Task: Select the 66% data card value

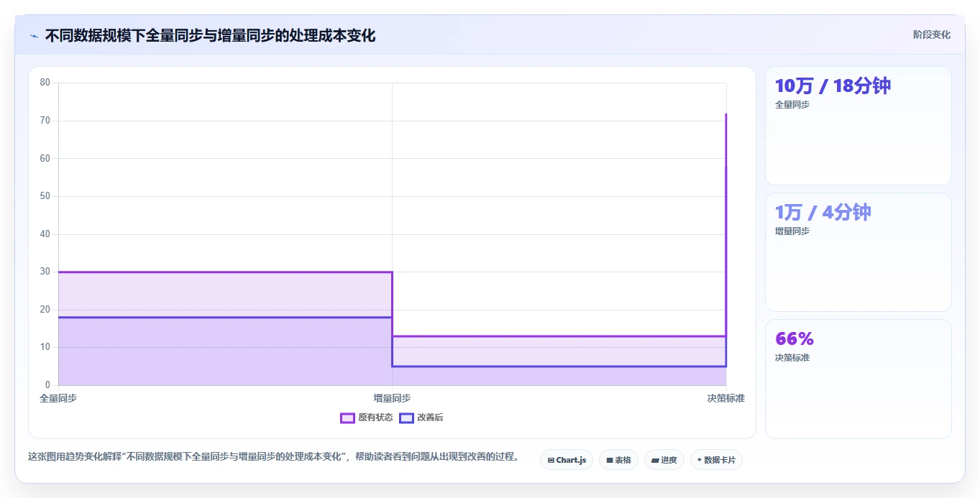Action: pos(794,338)
